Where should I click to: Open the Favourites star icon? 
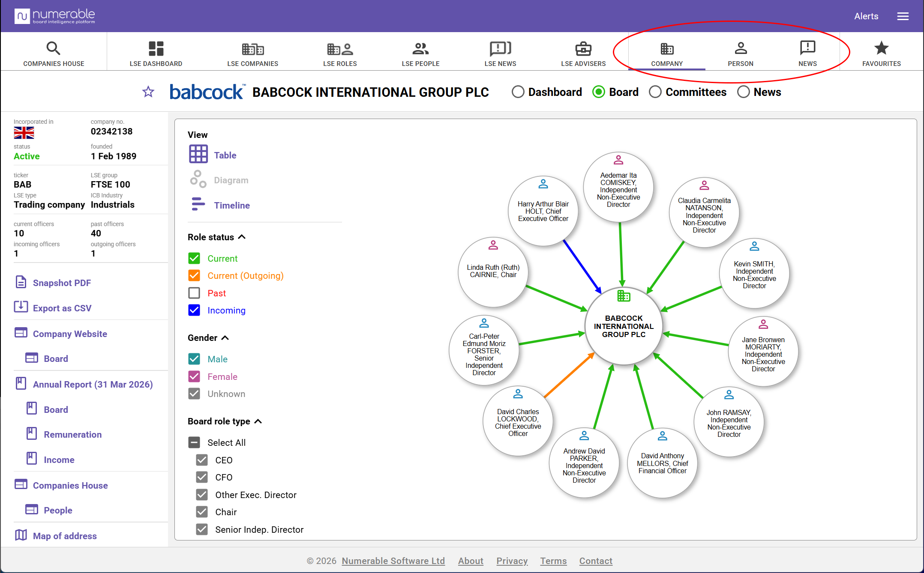(x=881, y=48)
